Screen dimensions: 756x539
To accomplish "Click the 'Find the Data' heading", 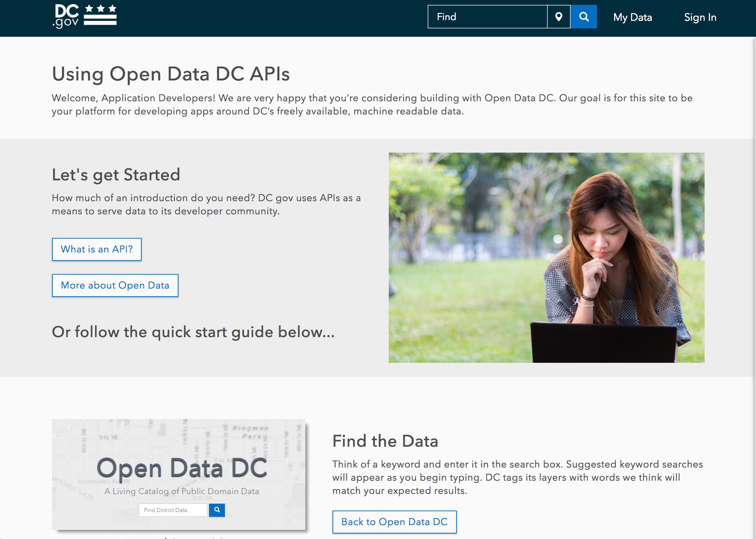I will 385,441.
